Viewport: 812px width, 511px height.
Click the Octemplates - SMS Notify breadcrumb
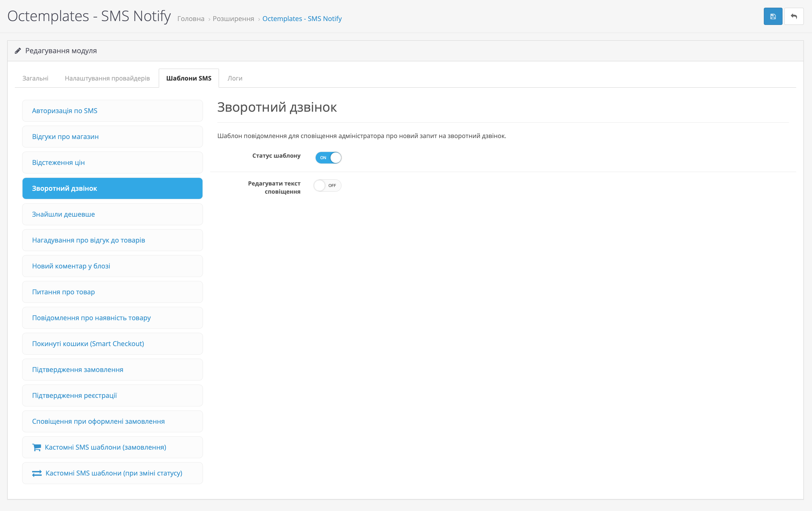(x=302, y=19)
